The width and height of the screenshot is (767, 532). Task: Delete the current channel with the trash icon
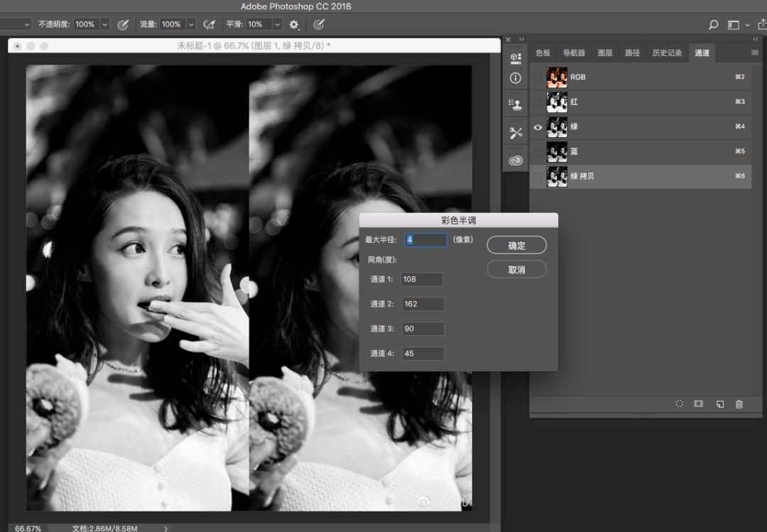[739, 403]
